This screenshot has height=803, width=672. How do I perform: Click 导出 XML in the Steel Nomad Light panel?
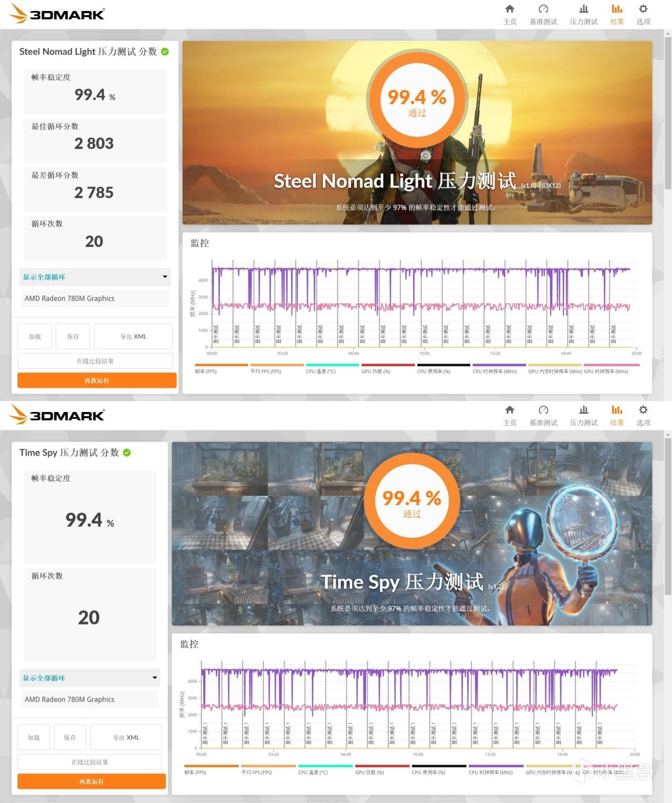133,336
